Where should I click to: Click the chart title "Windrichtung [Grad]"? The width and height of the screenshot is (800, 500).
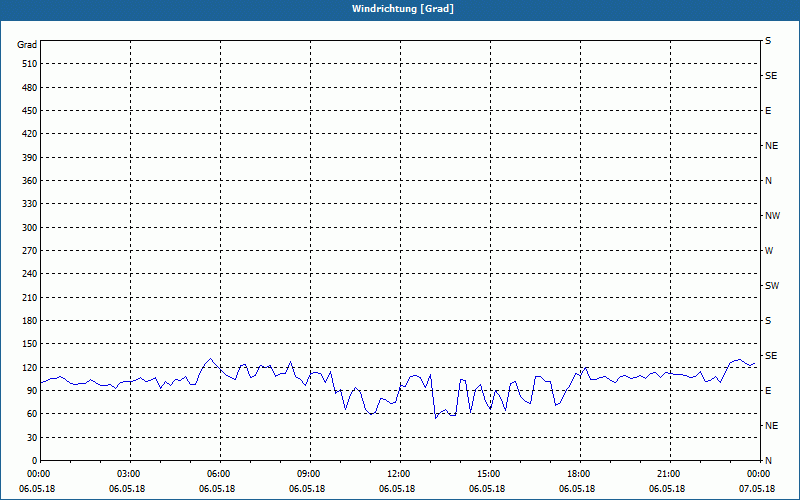pos(403,9)
